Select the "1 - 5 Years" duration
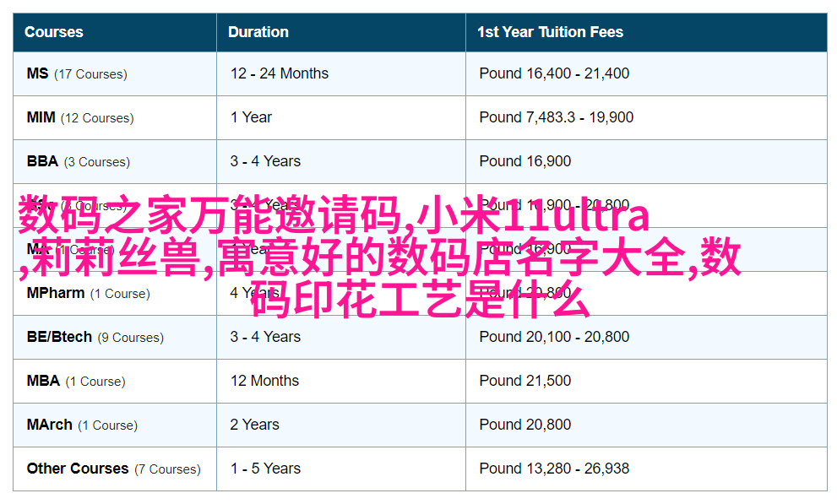This screenshot has width=837, height=504. [265, 469]
